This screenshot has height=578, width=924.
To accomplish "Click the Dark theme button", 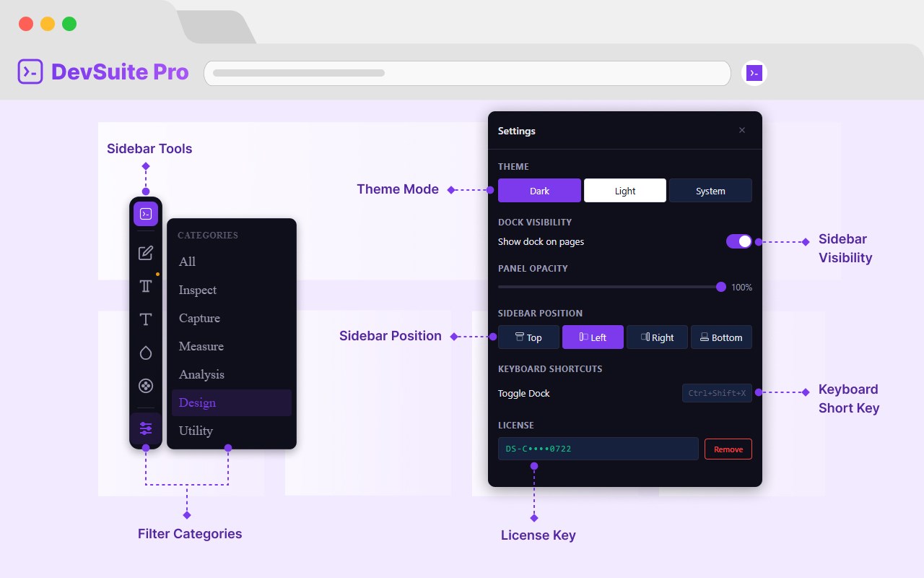I will pos(539,191).
